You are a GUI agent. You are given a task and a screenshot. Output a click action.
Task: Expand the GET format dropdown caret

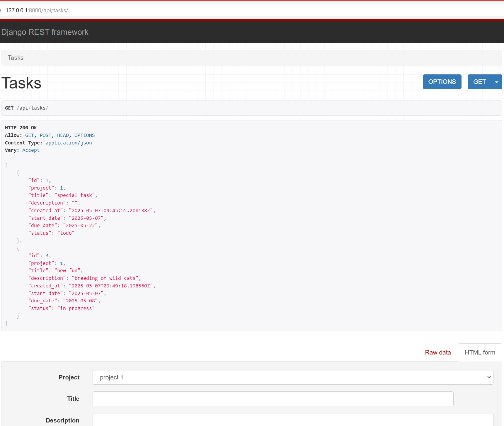pos(497,82)
